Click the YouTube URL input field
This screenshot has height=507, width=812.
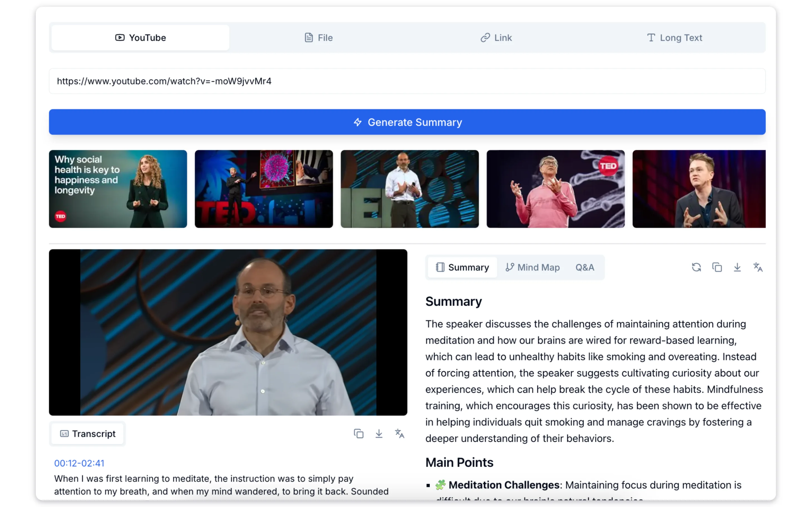tap(407, 81)
